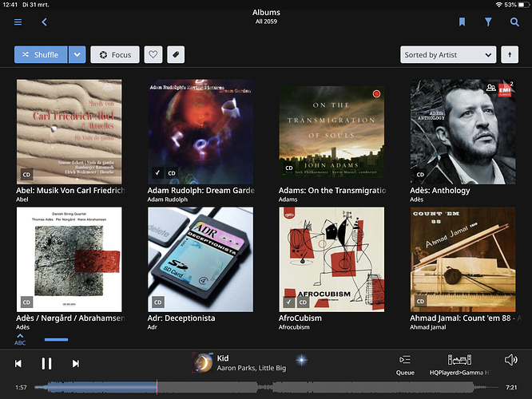Open the Adam Rudolph Dream Garden cover

200,132
